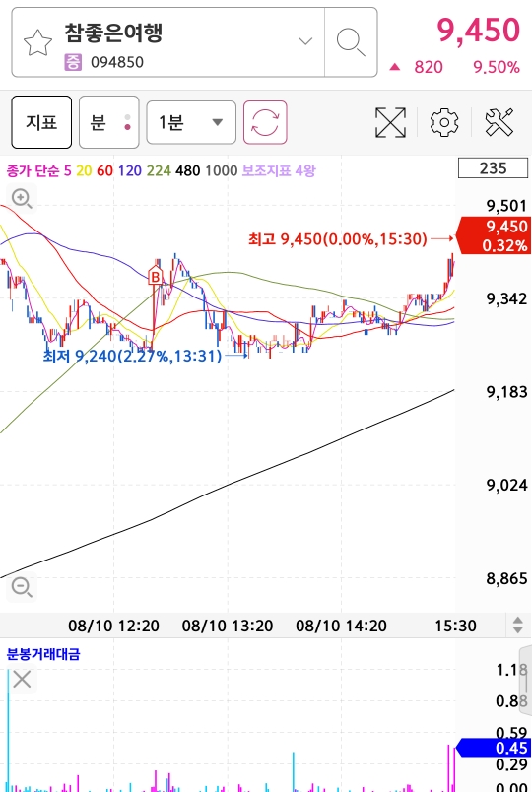Click the 최고 9,450 high annotation

pos(338,239)
